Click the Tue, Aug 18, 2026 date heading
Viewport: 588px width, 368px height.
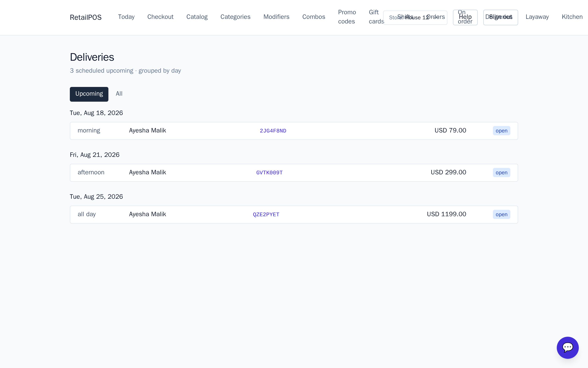coord(96,113)
